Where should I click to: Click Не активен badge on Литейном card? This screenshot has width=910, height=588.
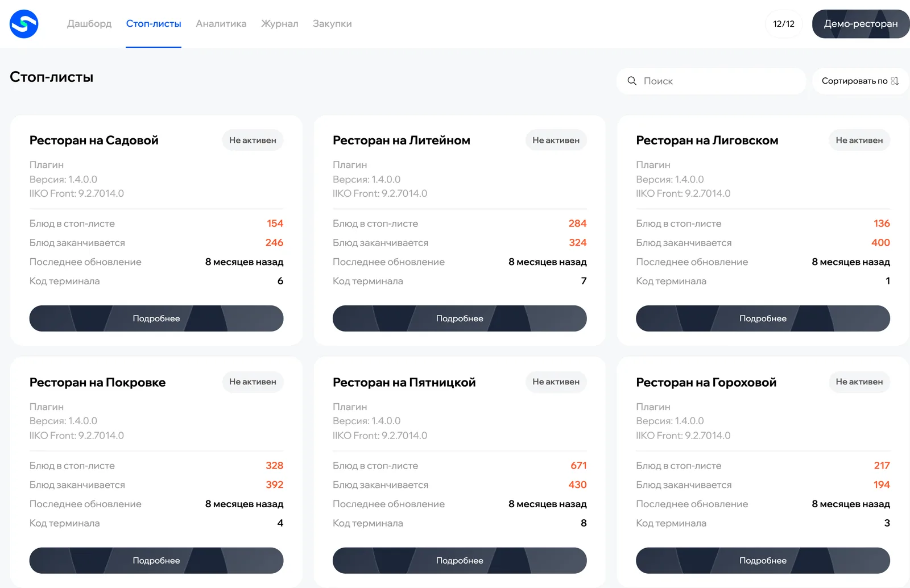pos(556,140)
